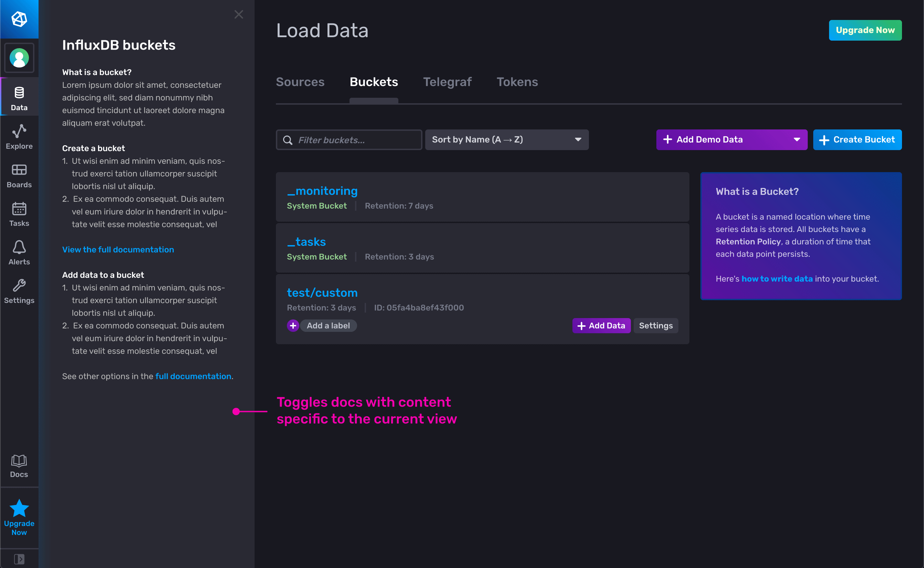Click Create a bucket section heading
The width and height of the screenshot is (924, 568).
tap(94, 148)
